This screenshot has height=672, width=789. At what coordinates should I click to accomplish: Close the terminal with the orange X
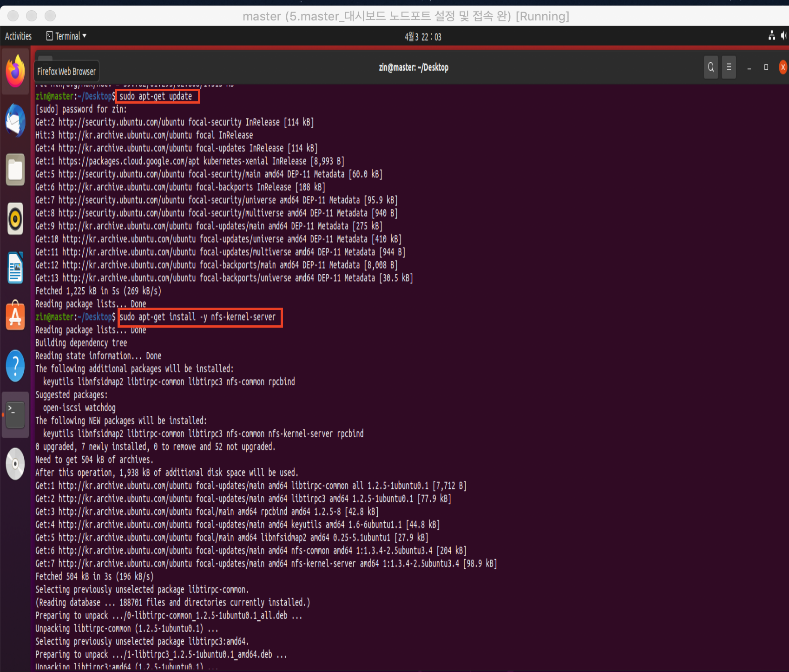pyautogui.click(x=783, y=67)
